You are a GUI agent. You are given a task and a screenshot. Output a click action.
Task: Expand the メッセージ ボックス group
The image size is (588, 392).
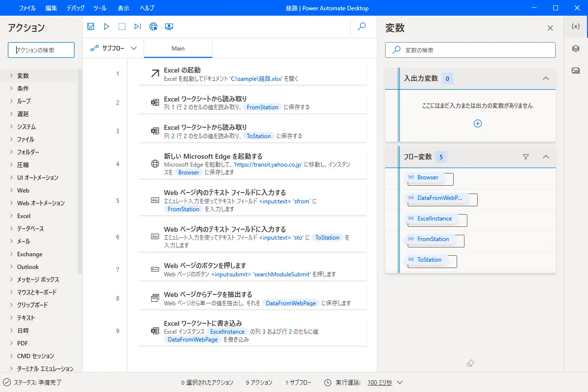coord(12,280)
